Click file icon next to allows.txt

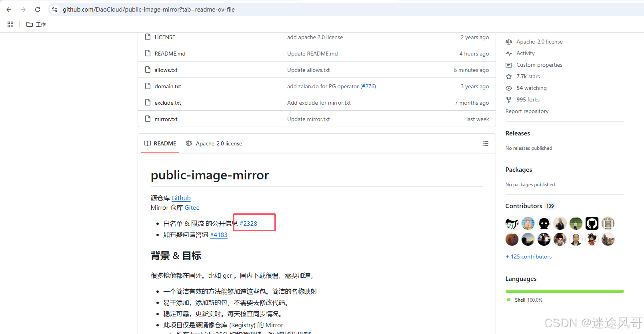(148, 70)
